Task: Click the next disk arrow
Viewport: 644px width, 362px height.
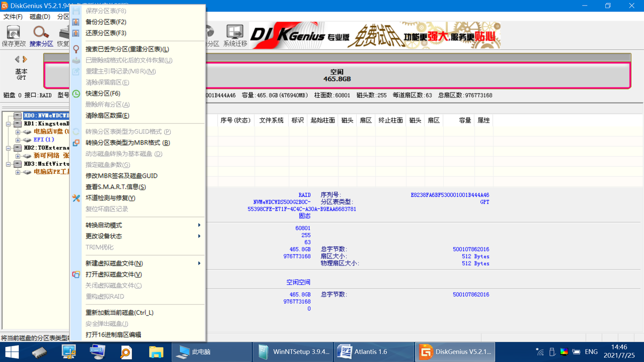Action: click(25, 59)
